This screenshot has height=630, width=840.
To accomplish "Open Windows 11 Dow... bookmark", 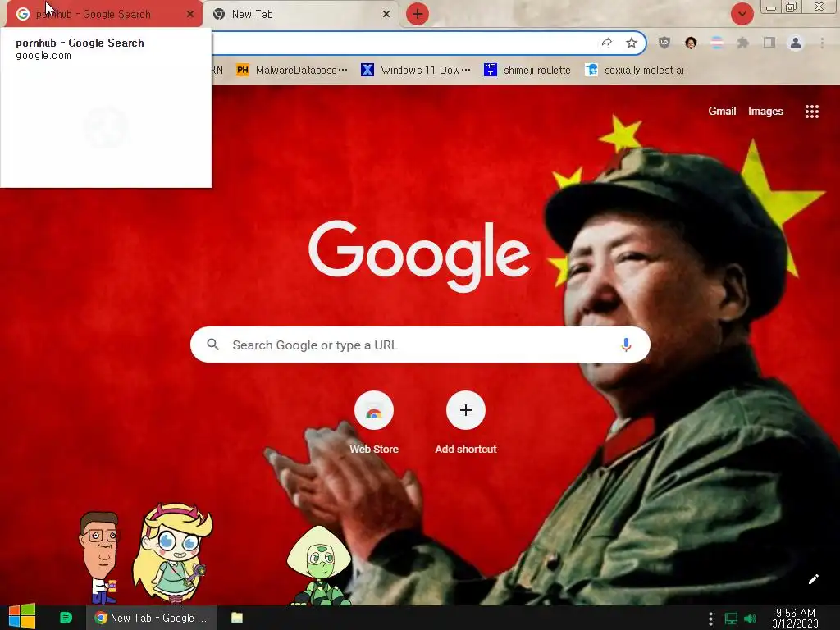I will 416,71.
